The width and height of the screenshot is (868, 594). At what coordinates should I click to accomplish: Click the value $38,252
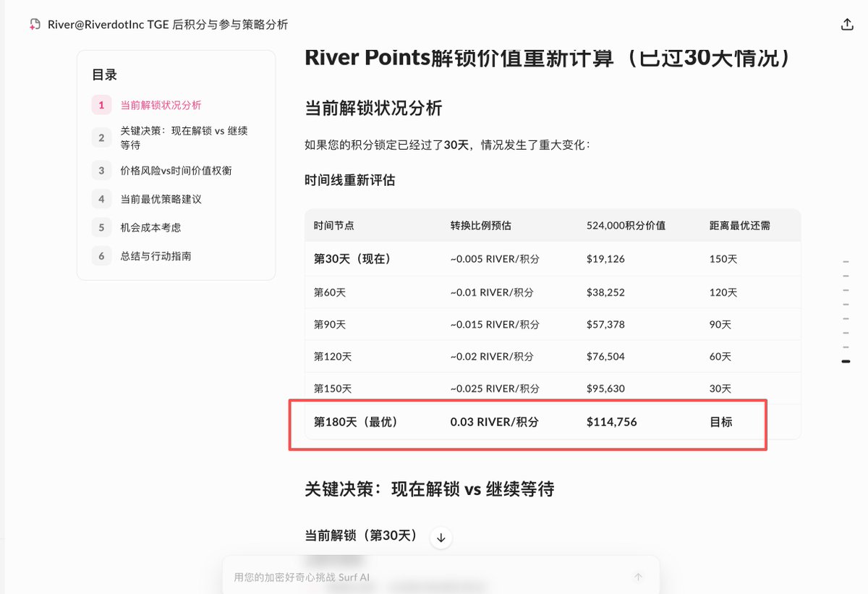(x=605, y=292)
